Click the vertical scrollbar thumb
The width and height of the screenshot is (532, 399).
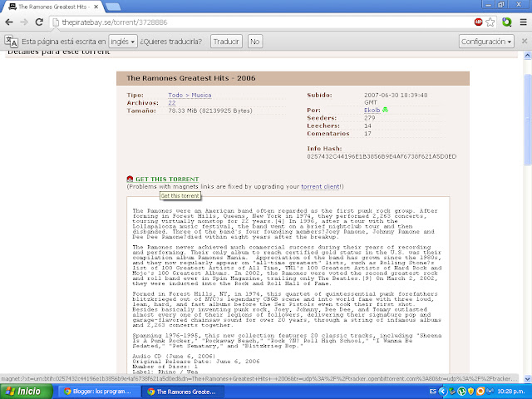(x=527, y=120)
